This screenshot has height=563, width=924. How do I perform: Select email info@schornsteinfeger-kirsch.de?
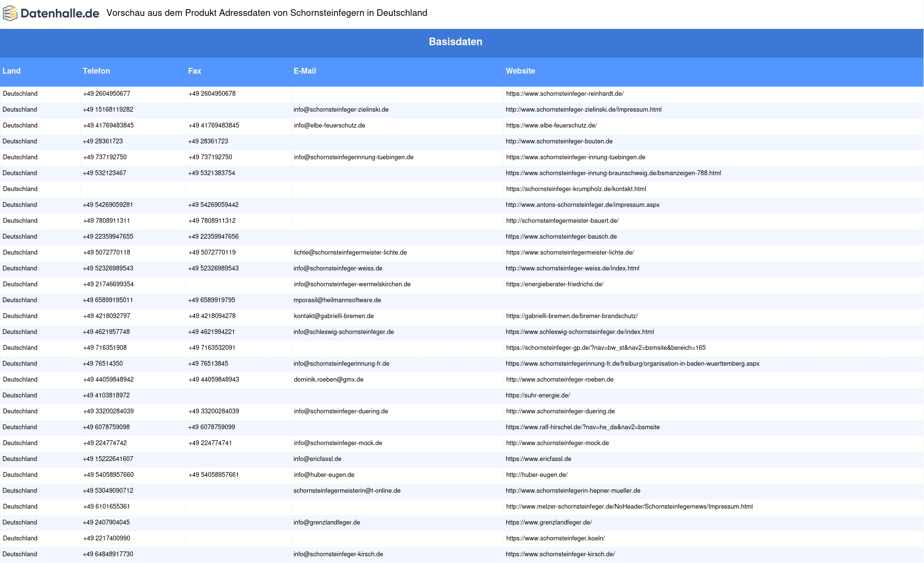pos(338,554)
